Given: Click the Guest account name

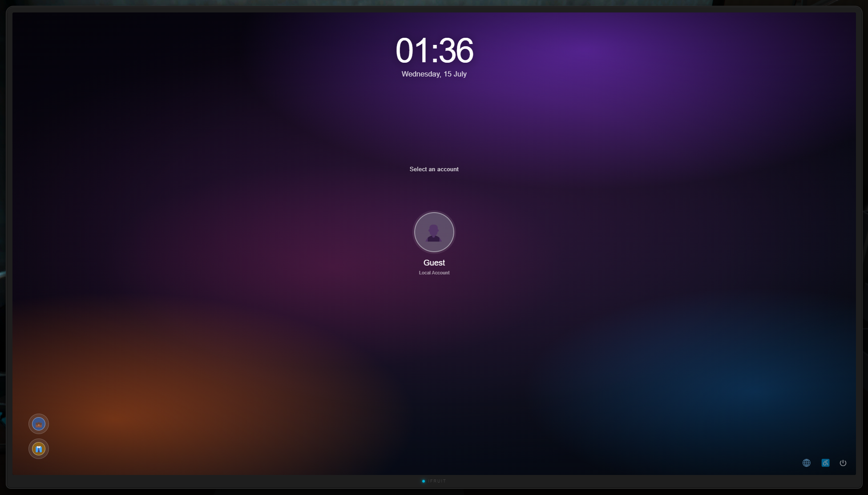Looking at the screenshot, I should [434, 263].
